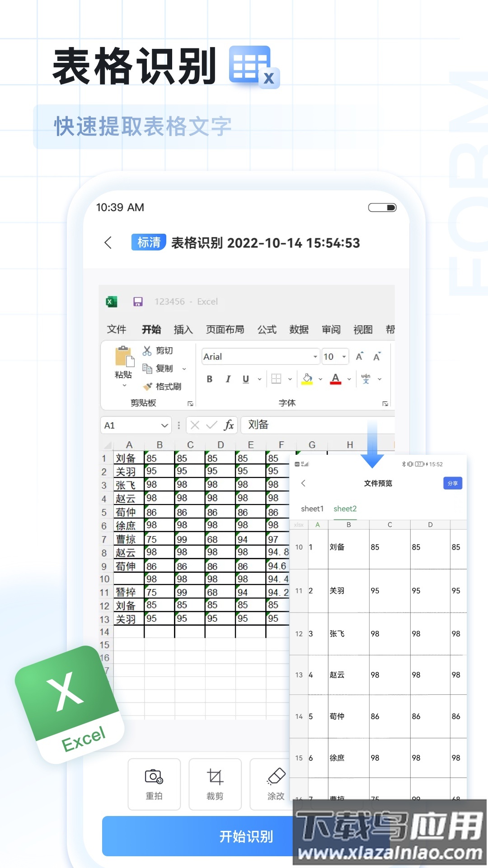Open the 数据 ribbon tab
Image resolution: width=488 pixels, height=868 pixels.
point(299,330)
